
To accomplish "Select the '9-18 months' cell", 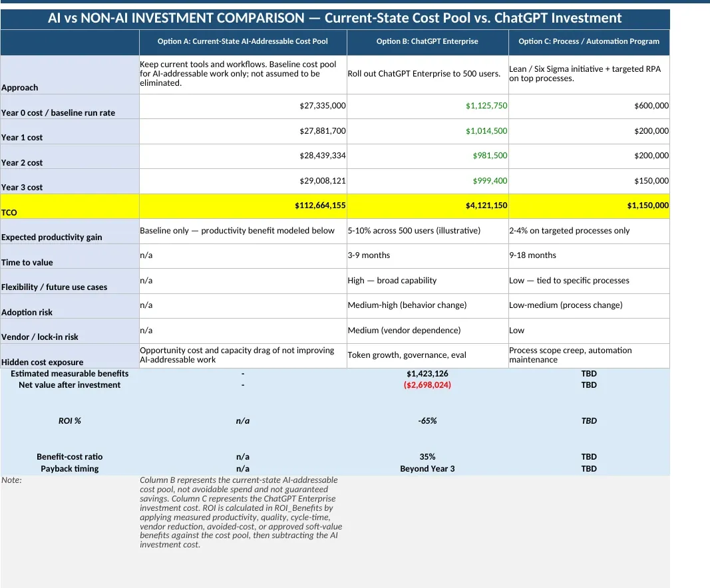I will 589,255.
